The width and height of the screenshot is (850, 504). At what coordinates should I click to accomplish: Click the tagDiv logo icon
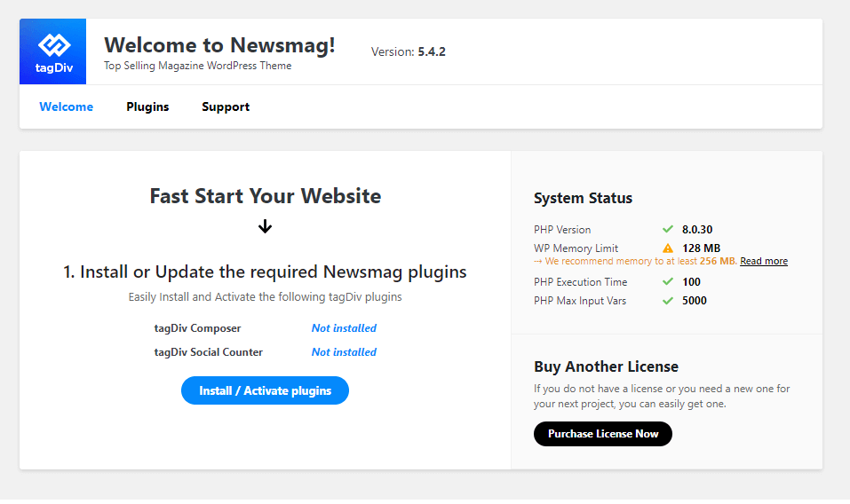[x=52, y=51]
